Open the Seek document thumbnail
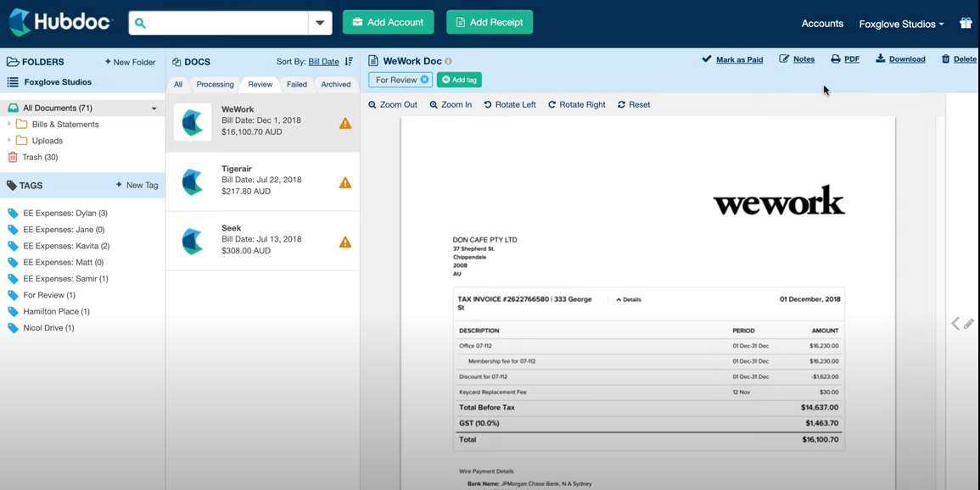The image size is (980, 490). coord(193,241)
